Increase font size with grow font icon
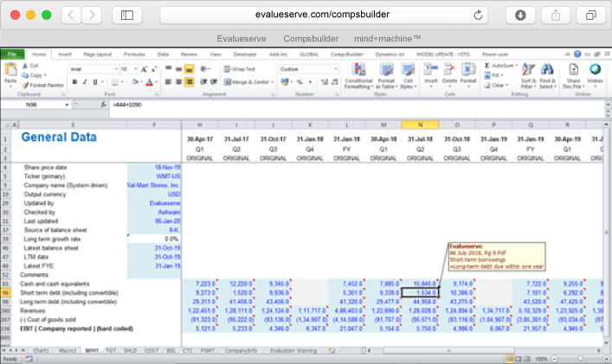The image size is (612, 364). 144,69
